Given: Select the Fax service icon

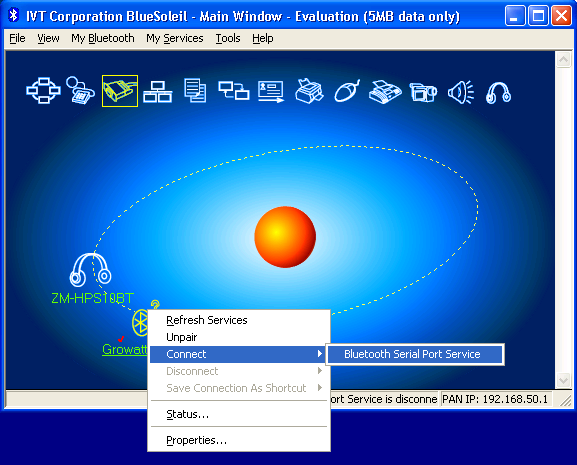Looking at the screenshot, I should click(x=385, y=91).
